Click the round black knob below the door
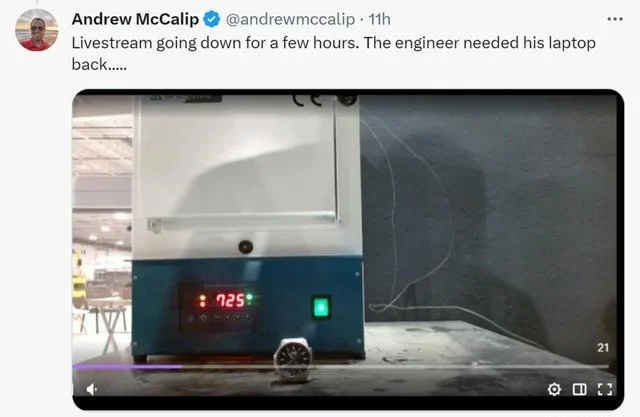Screen dimensions: 640x417 [245, 246]
